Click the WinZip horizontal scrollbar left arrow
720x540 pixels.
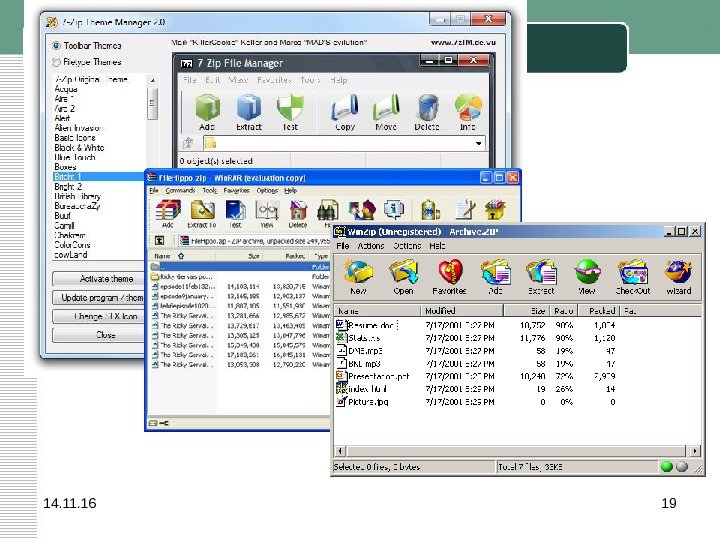click(340, 451)
